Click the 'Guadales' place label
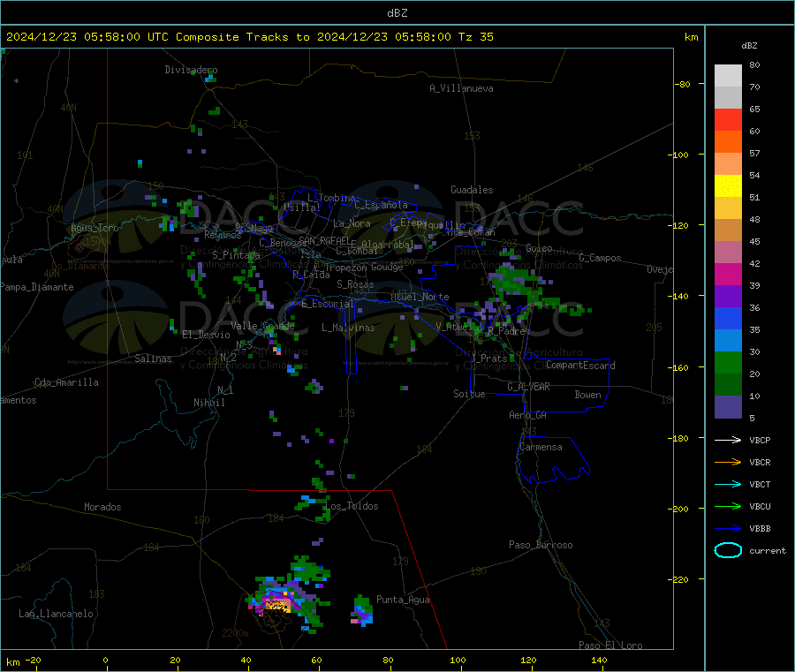 click(472, 190)
